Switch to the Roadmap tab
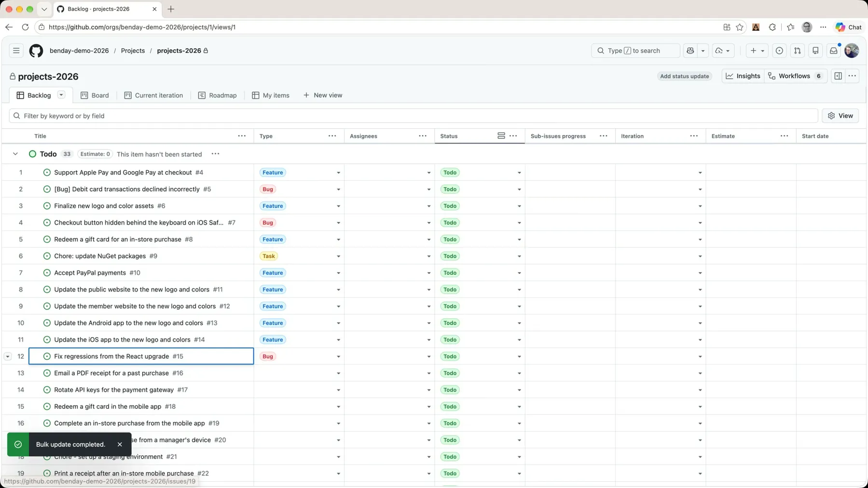This screenshot has width=868, height=488. (217, 95)
